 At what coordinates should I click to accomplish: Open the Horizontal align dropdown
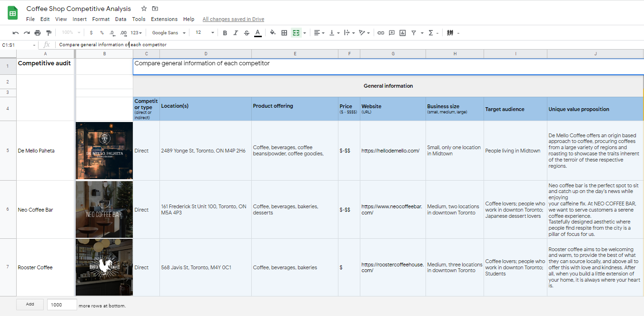click(x=319, y=33)
